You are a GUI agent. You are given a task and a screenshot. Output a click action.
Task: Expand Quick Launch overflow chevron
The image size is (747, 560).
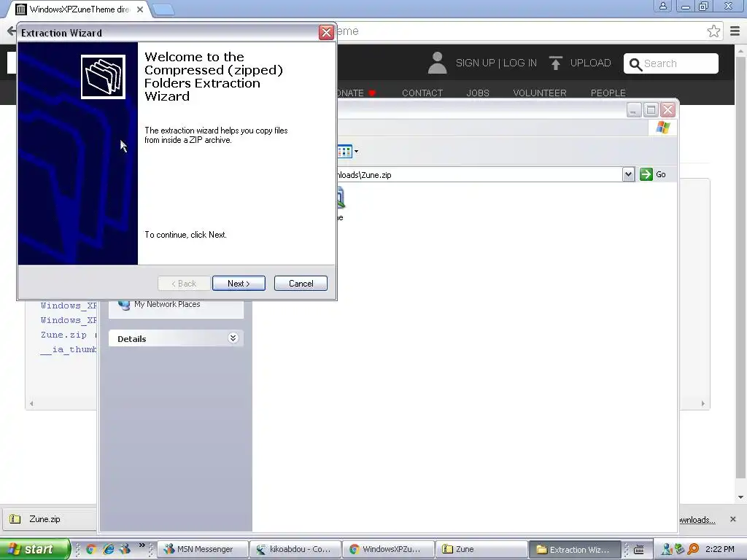tap(142, 545)
